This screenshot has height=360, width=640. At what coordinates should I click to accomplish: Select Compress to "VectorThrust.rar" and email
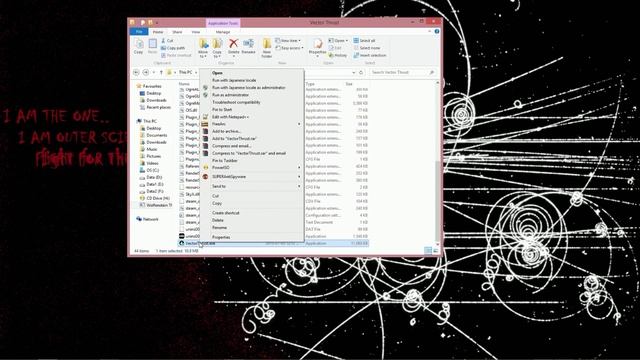point(249,153)
